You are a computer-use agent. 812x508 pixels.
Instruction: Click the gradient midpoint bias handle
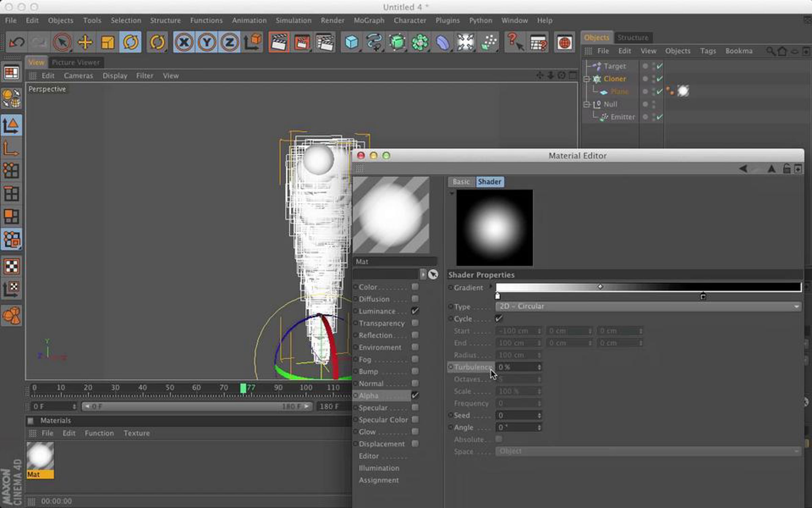pyautogui.click(x=600, y=287)
